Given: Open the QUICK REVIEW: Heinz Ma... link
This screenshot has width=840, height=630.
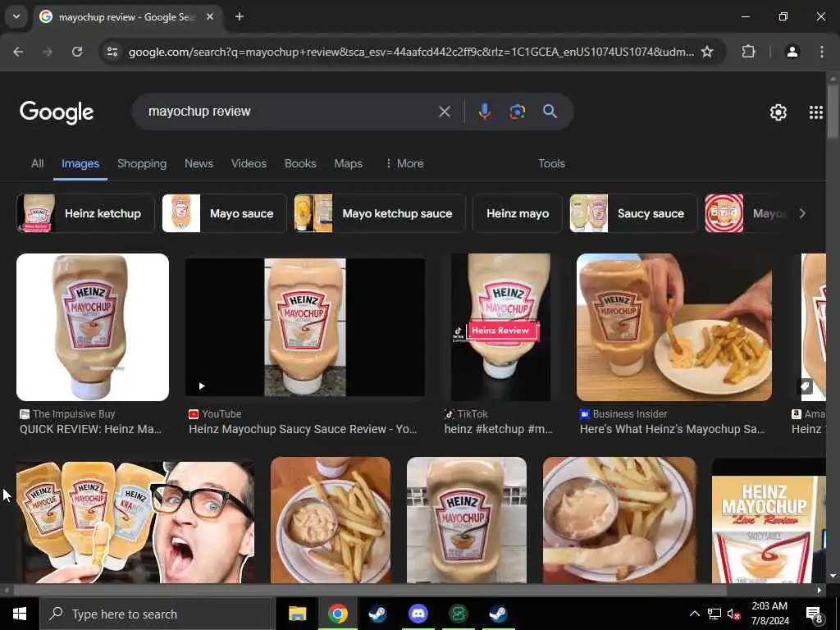Looking at the screenshot, I should point(90,429).
